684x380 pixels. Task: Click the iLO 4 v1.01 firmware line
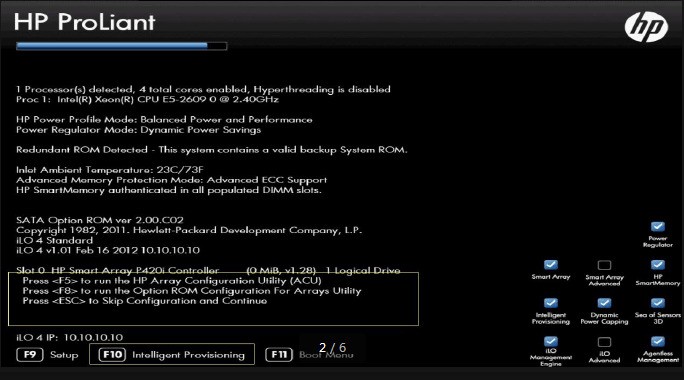[108, 250]
